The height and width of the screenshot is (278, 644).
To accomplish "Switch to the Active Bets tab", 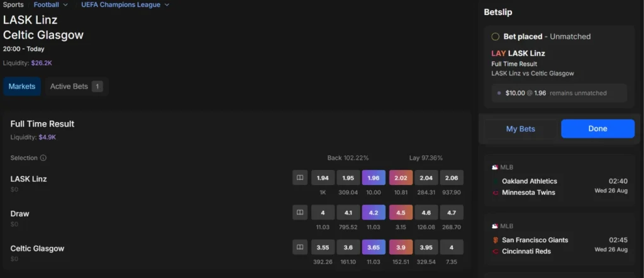I will tap(77, 87).
